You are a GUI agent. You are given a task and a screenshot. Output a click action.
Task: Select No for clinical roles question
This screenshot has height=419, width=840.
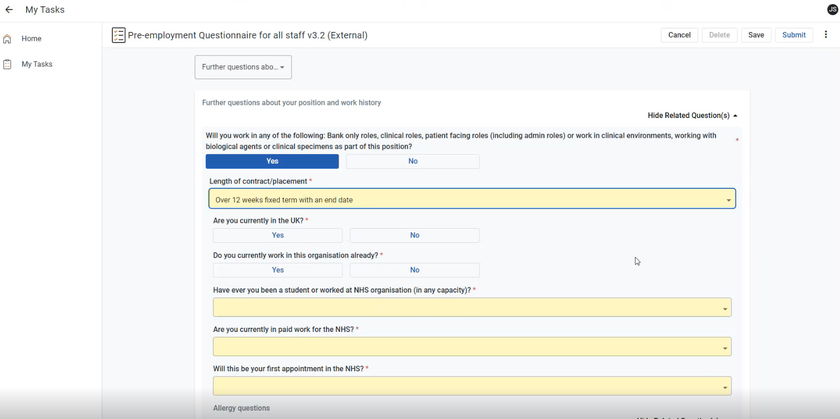[x=412, y=161]
